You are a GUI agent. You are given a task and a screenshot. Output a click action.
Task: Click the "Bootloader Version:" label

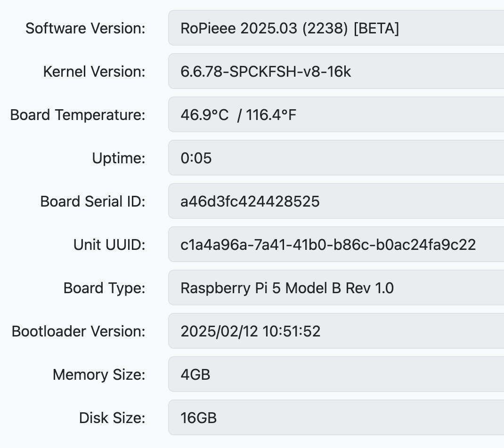click(79, 331)
